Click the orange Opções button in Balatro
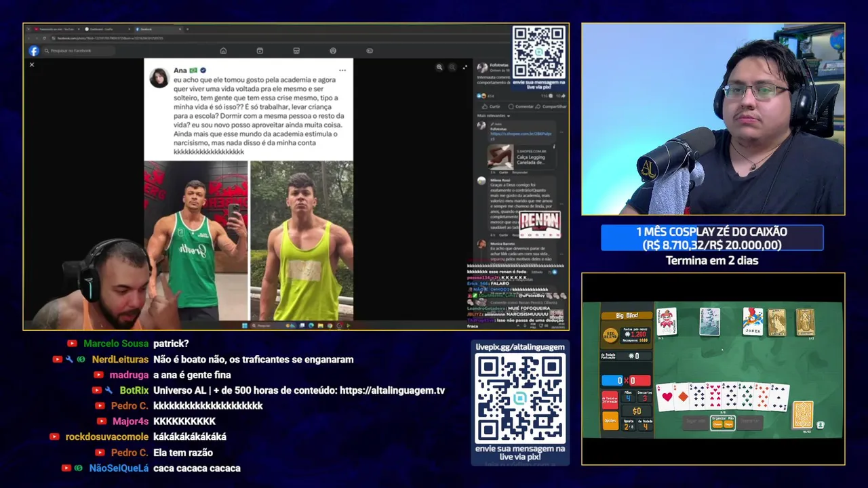The image size is (868, 488). click(x=610, y=421)
